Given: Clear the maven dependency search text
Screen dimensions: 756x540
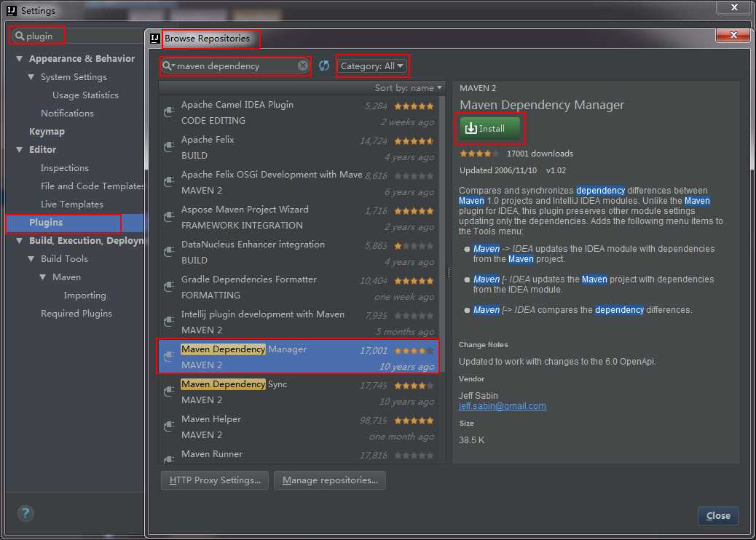Looking at the screenshot, I should [302, 65].
